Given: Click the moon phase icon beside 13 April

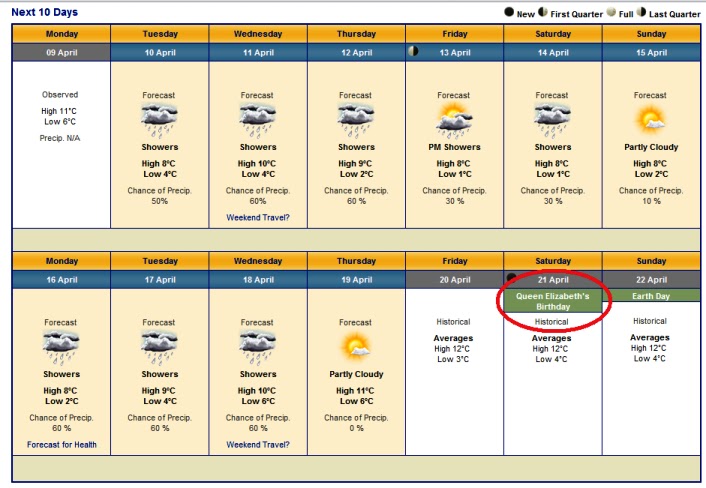Looking at the screenshot, I should pos(413,51).
